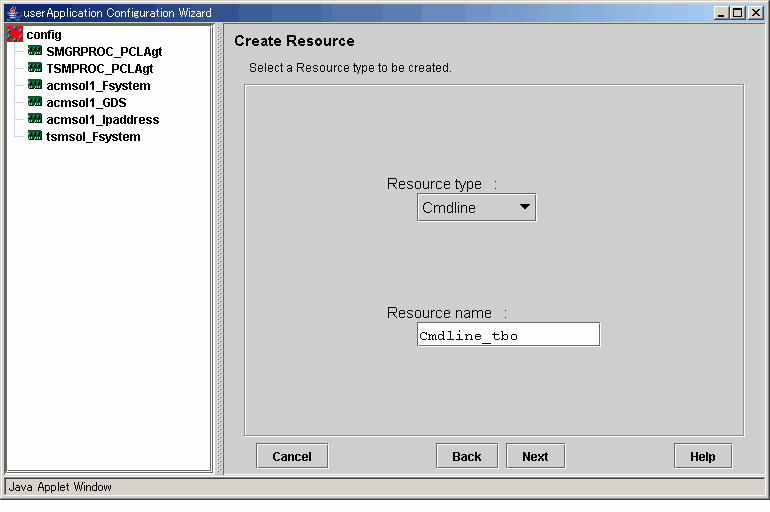Screen dimensions: 770x512
Task: Select acmsol1_Ipaddress in the tree
Action: click(103, 120)
